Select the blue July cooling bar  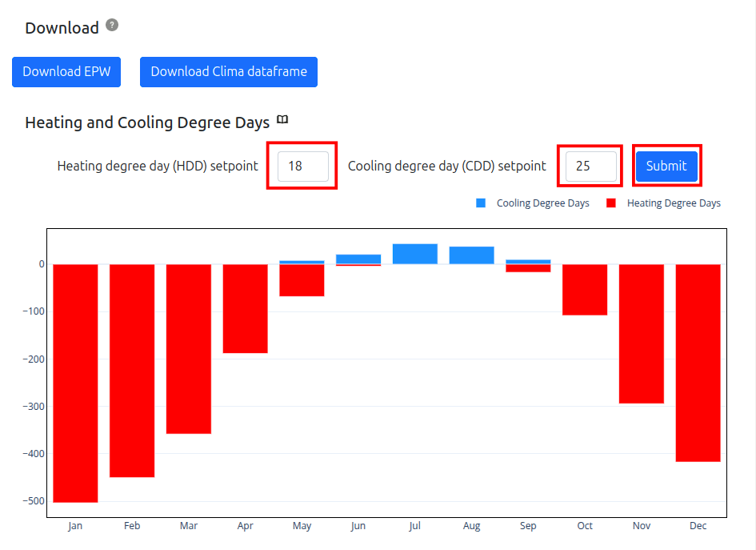pos(414,254)
